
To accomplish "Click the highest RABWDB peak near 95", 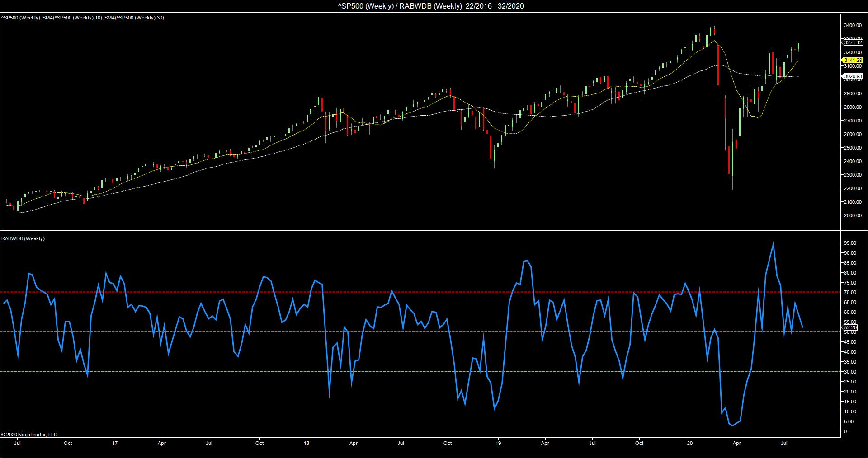I will pos(773,243).
